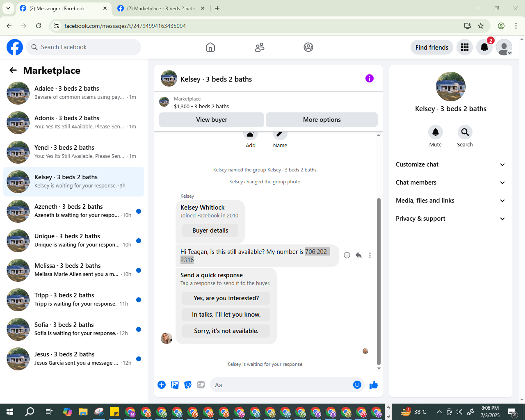Open more options dots for Kelsey's message

[370, 255]
